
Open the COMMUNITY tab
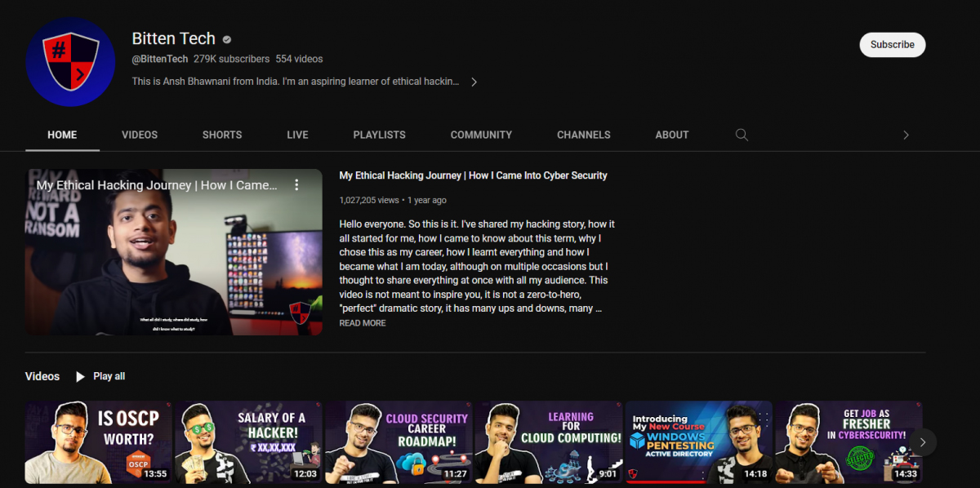tap(481, 135)
